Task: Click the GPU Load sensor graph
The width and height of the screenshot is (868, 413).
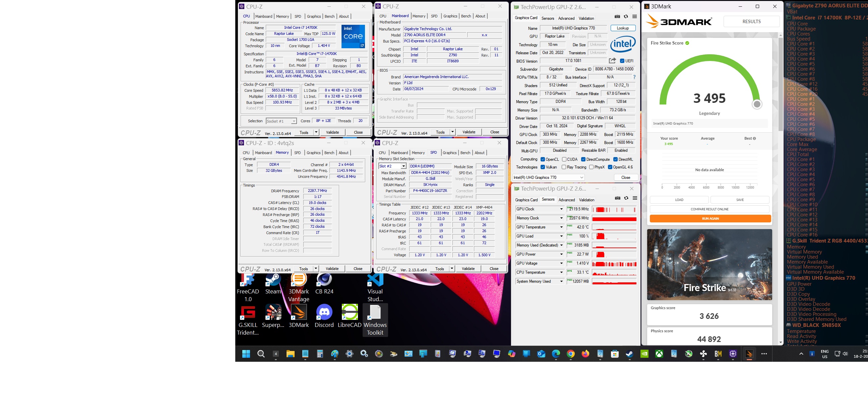Action: pos(614,236)
